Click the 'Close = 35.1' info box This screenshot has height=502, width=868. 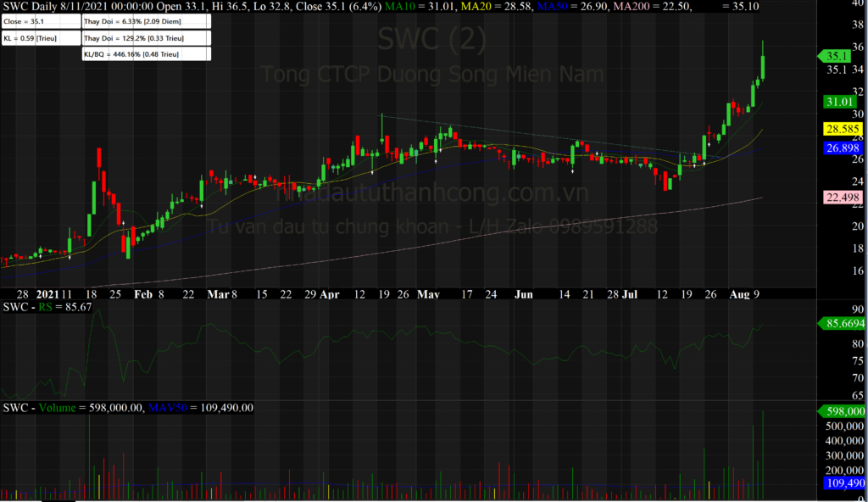coord(41,20)
